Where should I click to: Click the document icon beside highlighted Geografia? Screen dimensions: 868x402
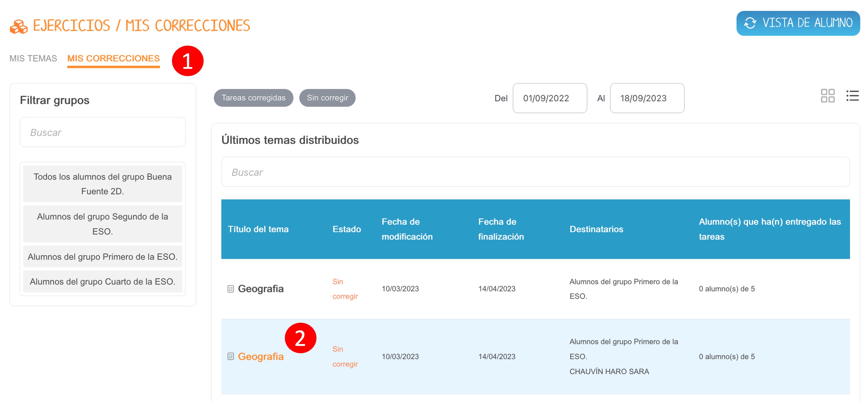click(230, 356)
